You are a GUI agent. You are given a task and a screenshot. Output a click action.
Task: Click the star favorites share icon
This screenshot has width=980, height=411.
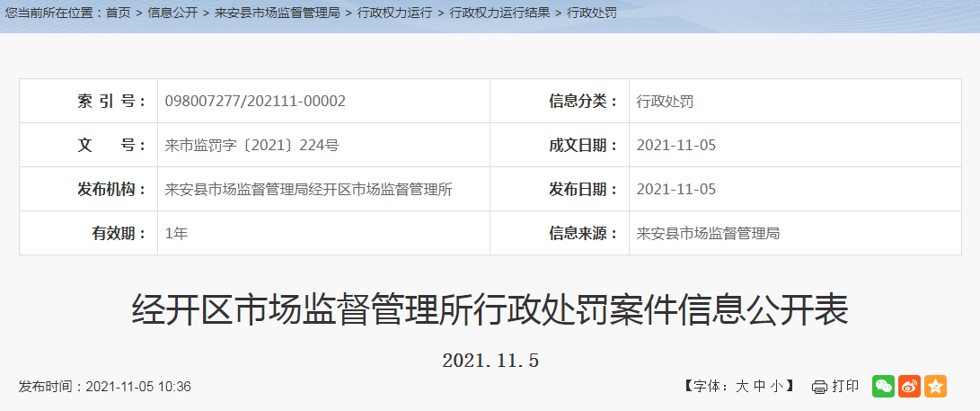click(x=936, y=386)
